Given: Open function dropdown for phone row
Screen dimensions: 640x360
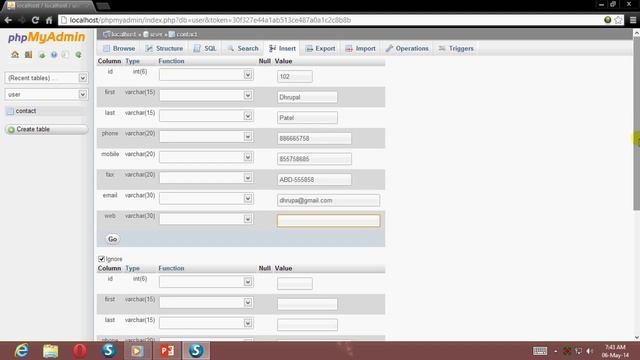Looking at the screenshot, I should 206,136.
